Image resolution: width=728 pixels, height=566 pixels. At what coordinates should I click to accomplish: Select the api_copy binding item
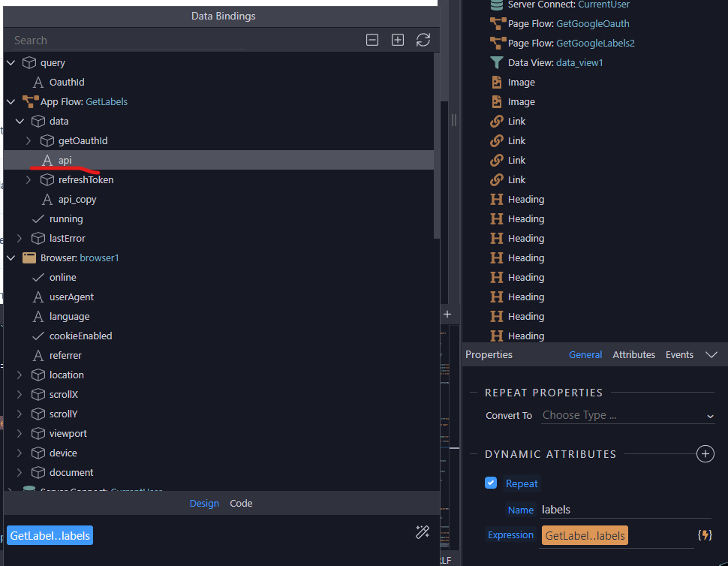(x=77, y=200)
